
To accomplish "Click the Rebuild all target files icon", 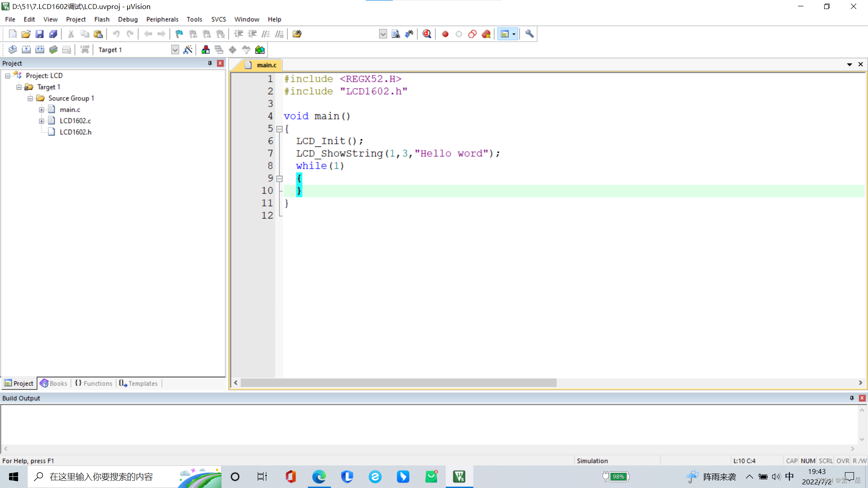I will (40, 50).
